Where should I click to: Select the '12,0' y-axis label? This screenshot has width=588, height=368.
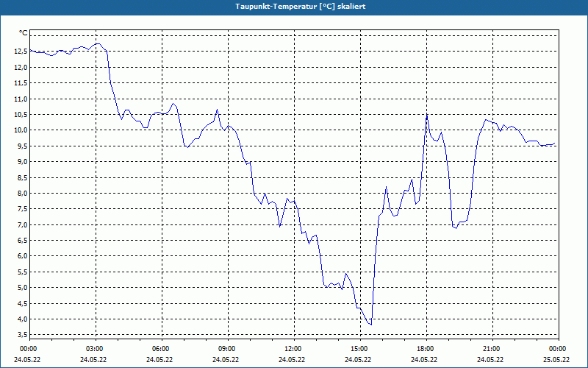21,67
